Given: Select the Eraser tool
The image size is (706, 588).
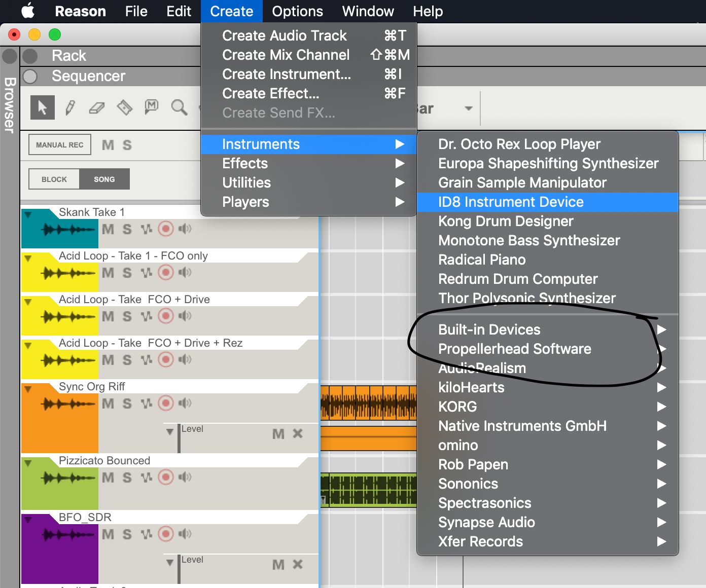Looking at the screenshot, I should click(x=96, y=107).
